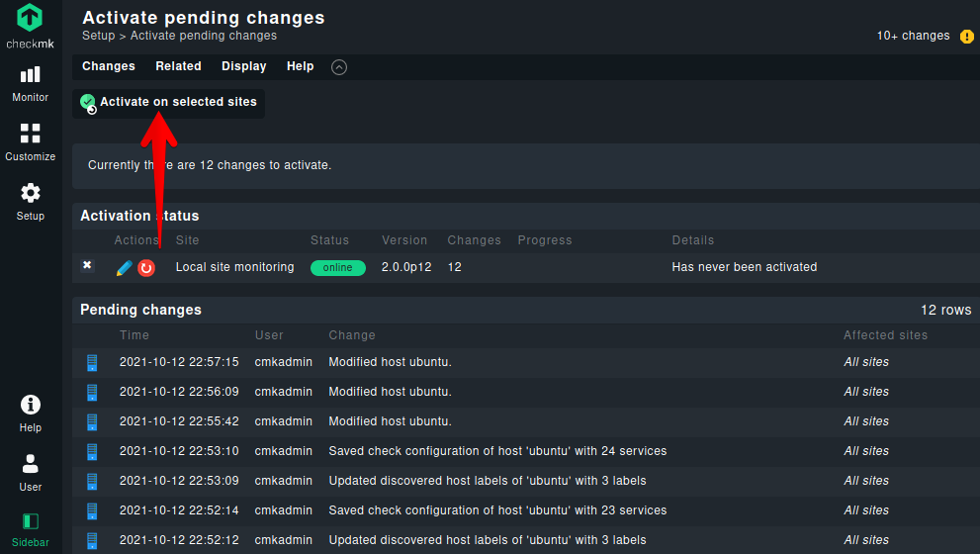Viewport: 980px width, 554px height.
Task: Click timestamp 2021-10-12 22:56:09
Action: (x=179, y=392)
